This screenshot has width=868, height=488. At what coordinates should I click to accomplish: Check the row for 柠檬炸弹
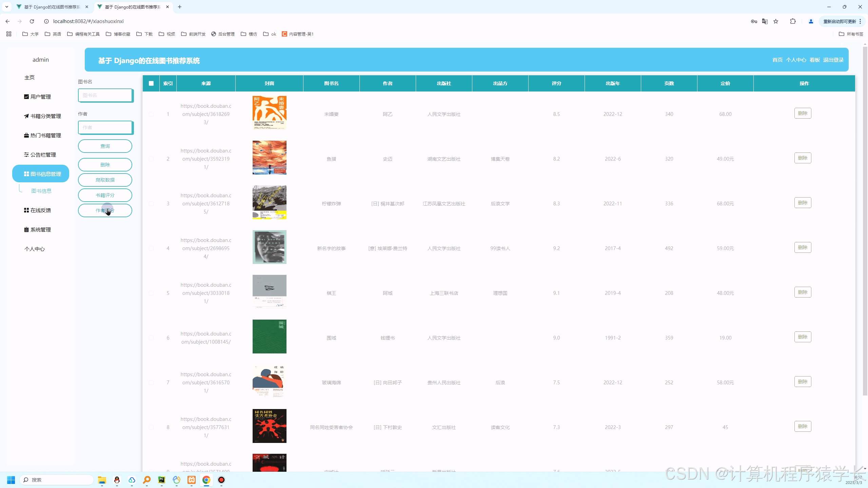pyautogui.click(x=151, y=204)
